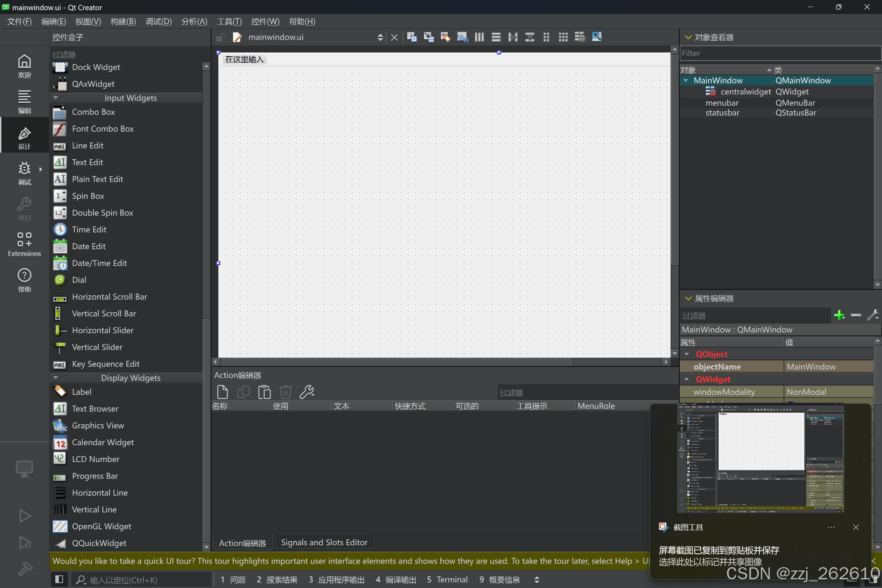Collapse the QObject property group
Viewport: 882px width, 588px height.
687,354
